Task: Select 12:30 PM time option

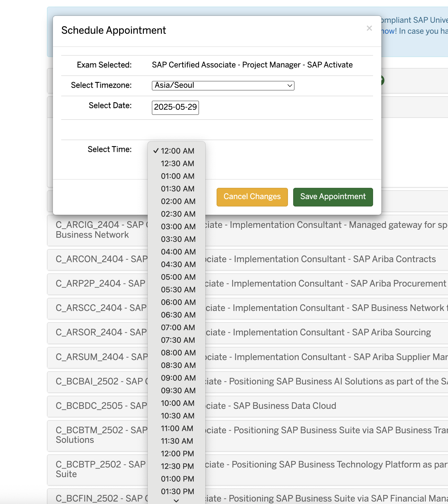Action: 177,466
